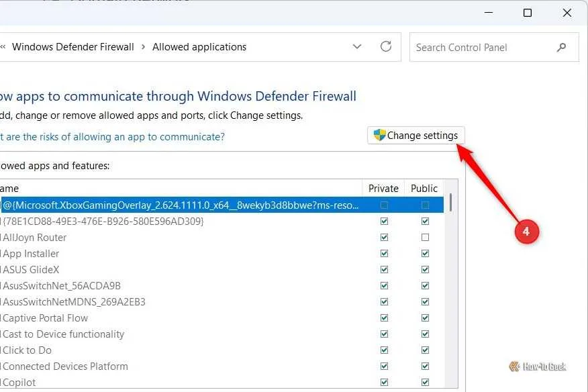Sort by the Private column header
Screen dimensions: 588x392
tap(383, 189)
